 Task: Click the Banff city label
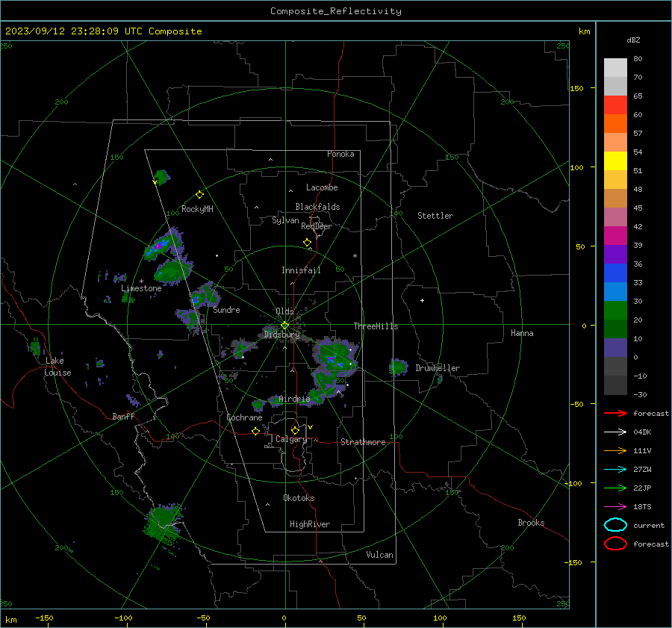tap(123, 416)
